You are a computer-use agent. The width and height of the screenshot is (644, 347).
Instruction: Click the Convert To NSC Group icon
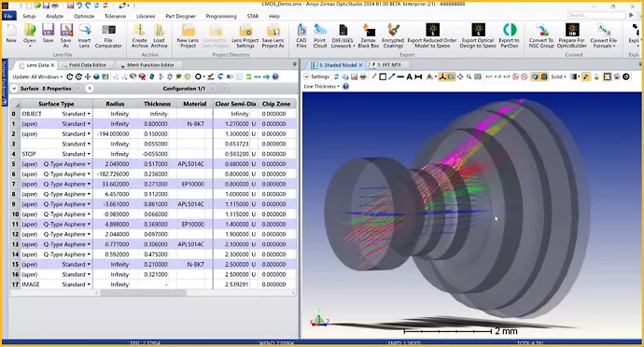coord(541,35)
